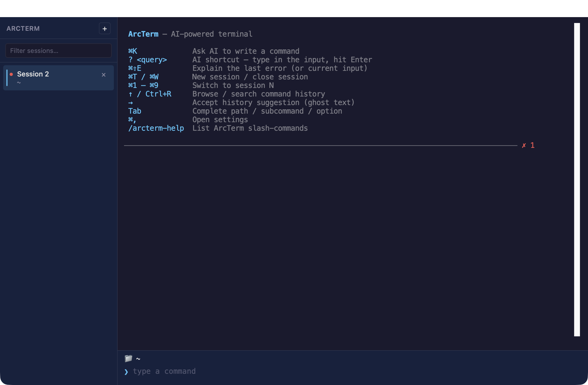Click the blue ArcTerm heading text
588x385 pixels.
(x=143, y=34)
